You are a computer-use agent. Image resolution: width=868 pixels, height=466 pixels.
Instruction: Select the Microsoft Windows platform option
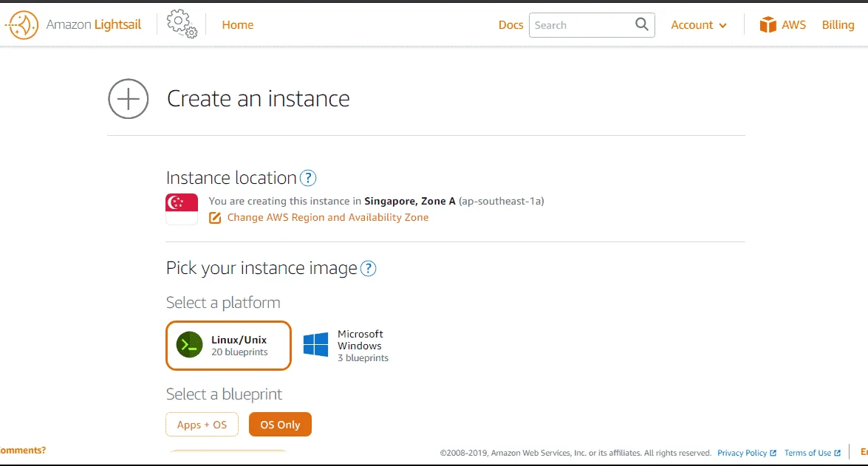point(346,346)
